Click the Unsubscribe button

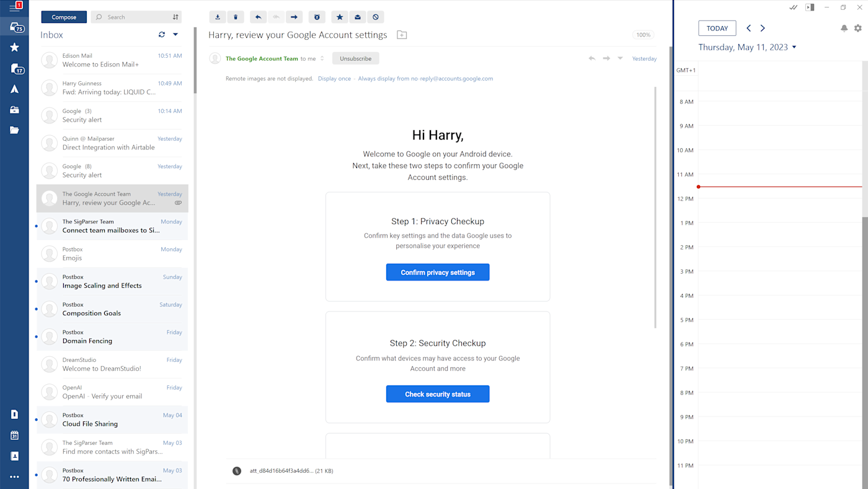356,58
